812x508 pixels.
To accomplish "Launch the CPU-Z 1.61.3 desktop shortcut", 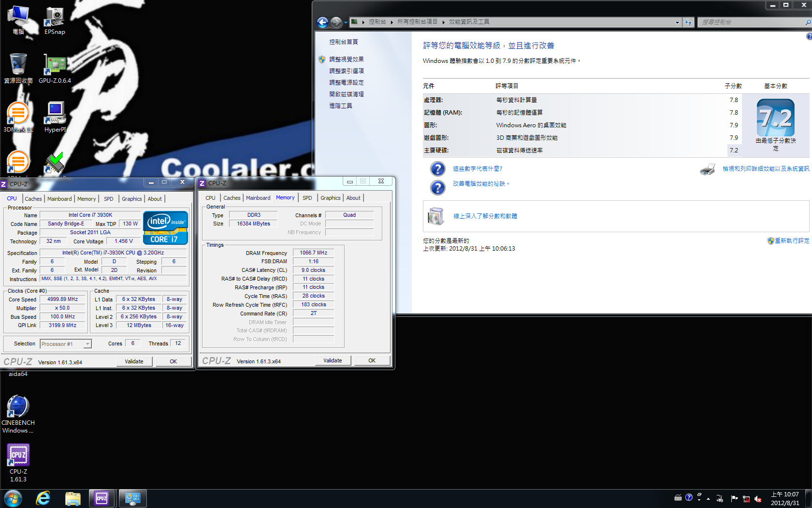I will click(x=18, y=463).
